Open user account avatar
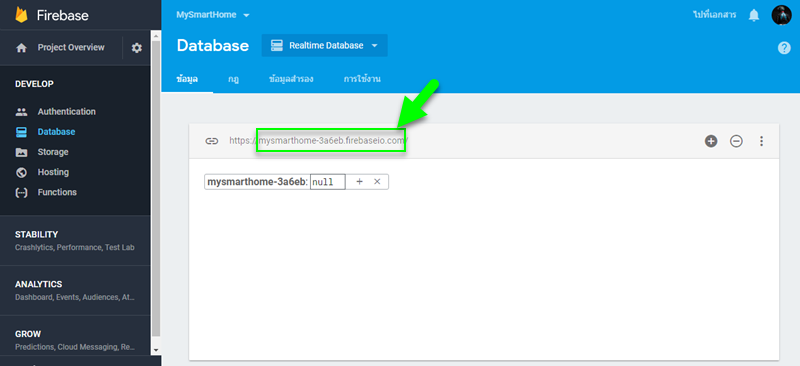Viewport: 800px width, 366px height. coord(781,15)
